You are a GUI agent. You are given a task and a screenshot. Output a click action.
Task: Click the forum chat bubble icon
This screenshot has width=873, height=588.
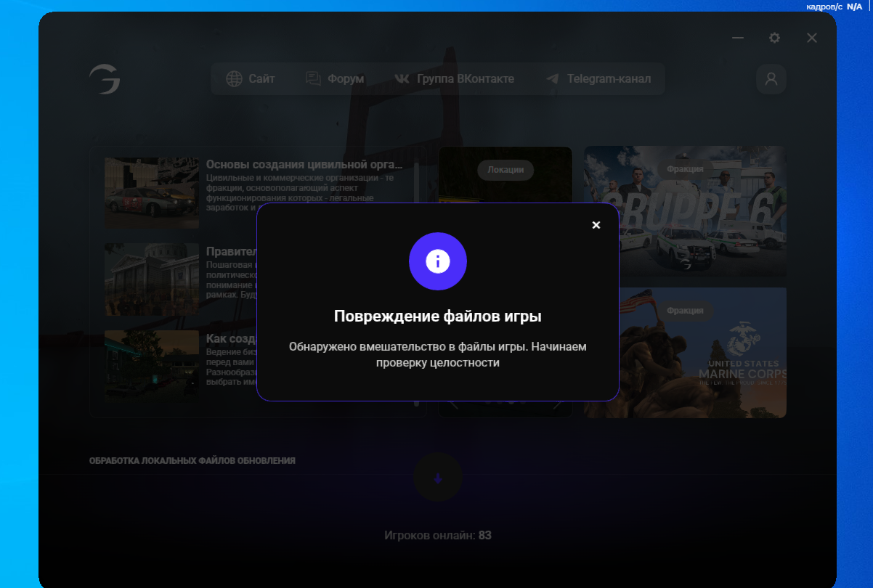point(313,79)
